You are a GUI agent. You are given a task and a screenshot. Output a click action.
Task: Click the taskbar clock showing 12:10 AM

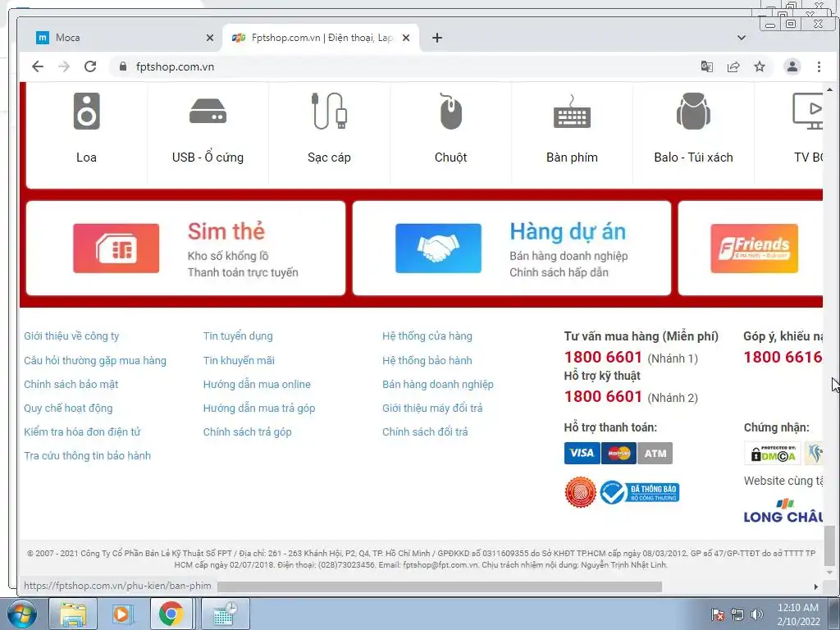click(798, 614)
